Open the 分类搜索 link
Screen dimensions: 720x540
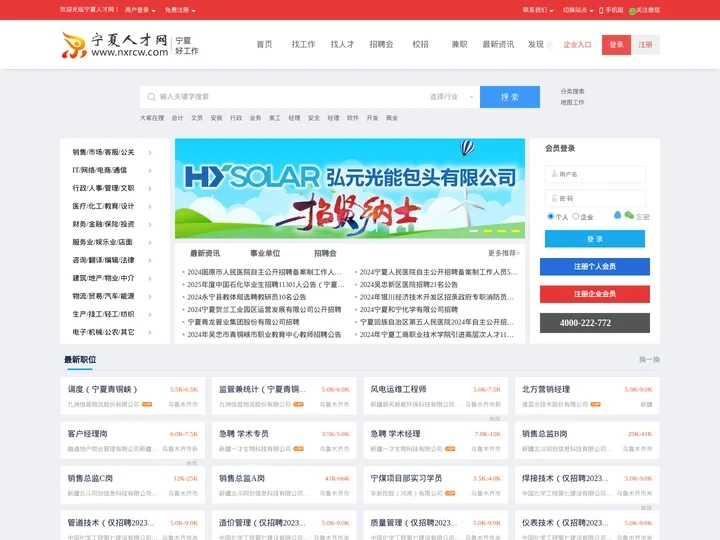coord(572,91)
